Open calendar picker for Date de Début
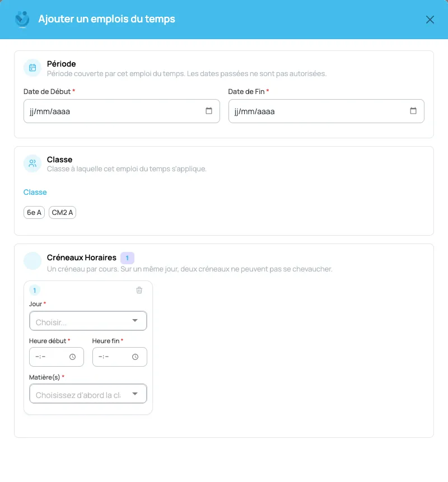448x482 pixels. [x=209, y=111]
